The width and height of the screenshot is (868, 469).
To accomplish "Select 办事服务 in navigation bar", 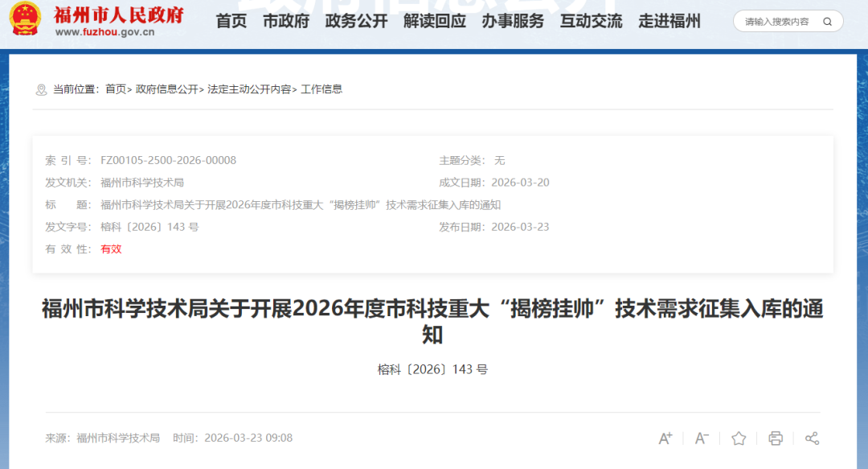I will [513, 22].
